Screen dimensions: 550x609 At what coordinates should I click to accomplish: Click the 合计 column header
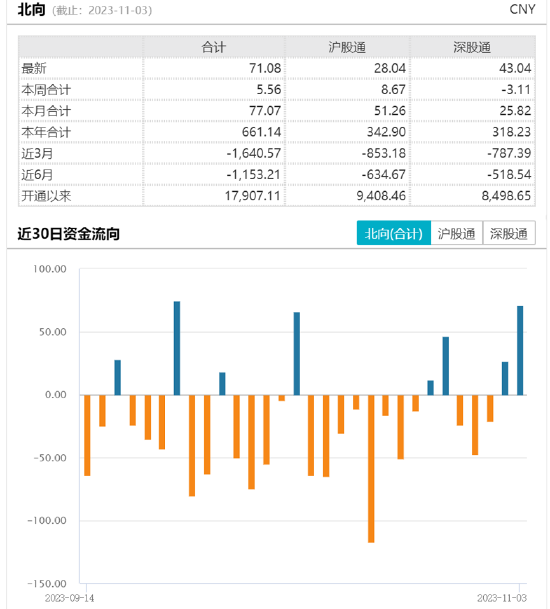coord(214,47)
